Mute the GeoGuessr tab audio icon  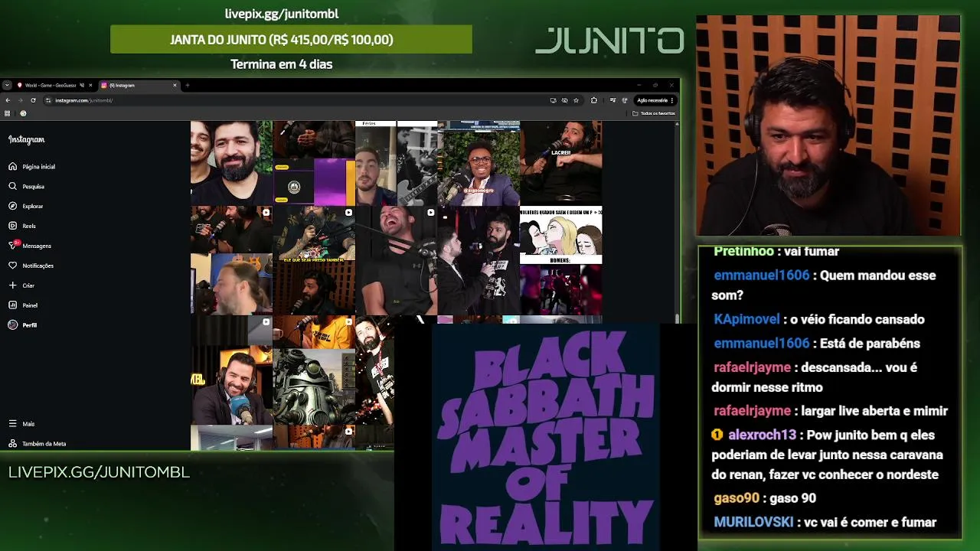82,85
